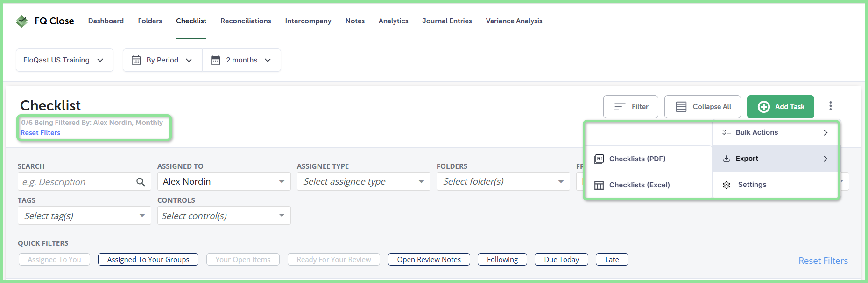868x283 pixels.
Task: Open the Select assignee type dropdown
Action: [x=364, y=181]
